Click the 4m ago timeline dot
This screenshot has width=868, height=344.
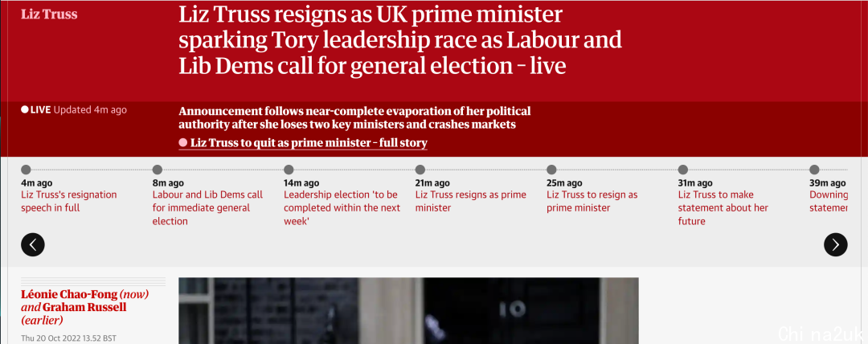27,170
